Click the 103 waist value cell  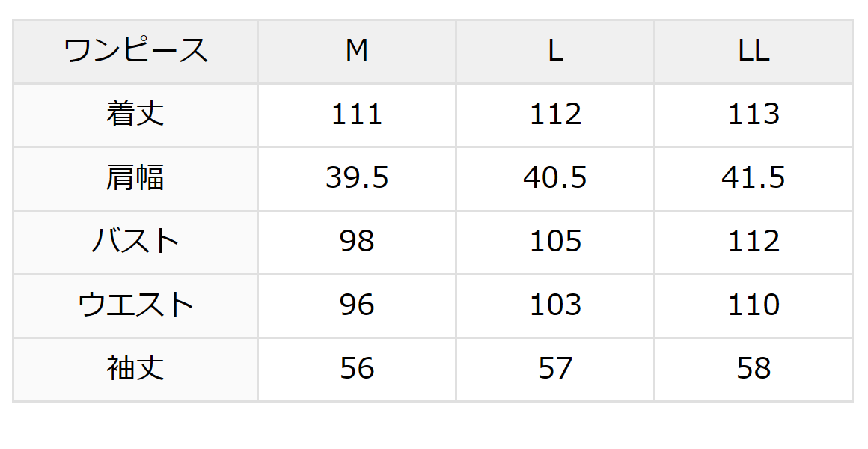555,305
